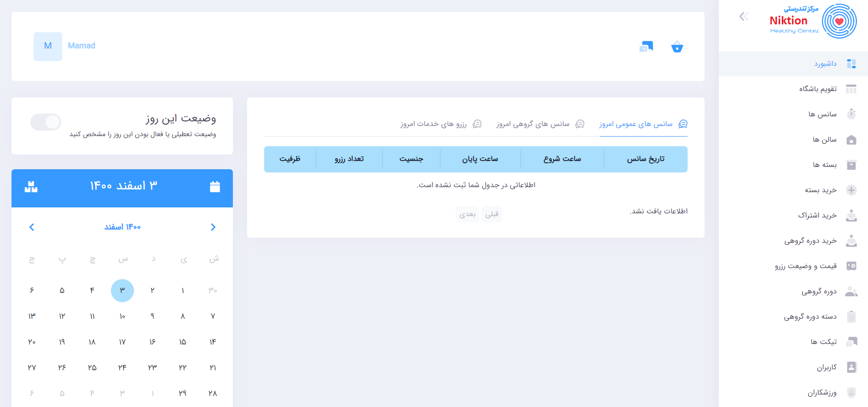Image resolution: width=868 pixels, height=407 pixels.
Task: Open داشبورد menu item
Action: pyautogui.click(x=793, y=63)
